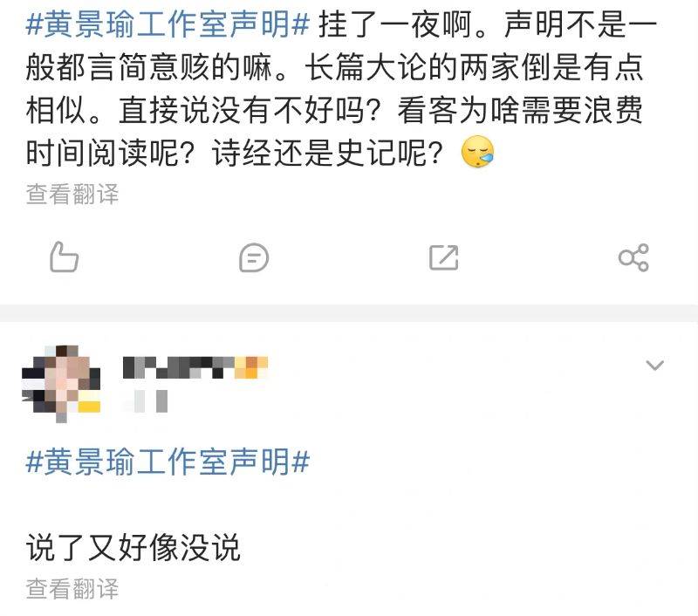Open #黄景瑜工作室声明# hashtag in first post
Viewport: 698px width, 616px height.
pyautogui.click(x=168, y=24)
